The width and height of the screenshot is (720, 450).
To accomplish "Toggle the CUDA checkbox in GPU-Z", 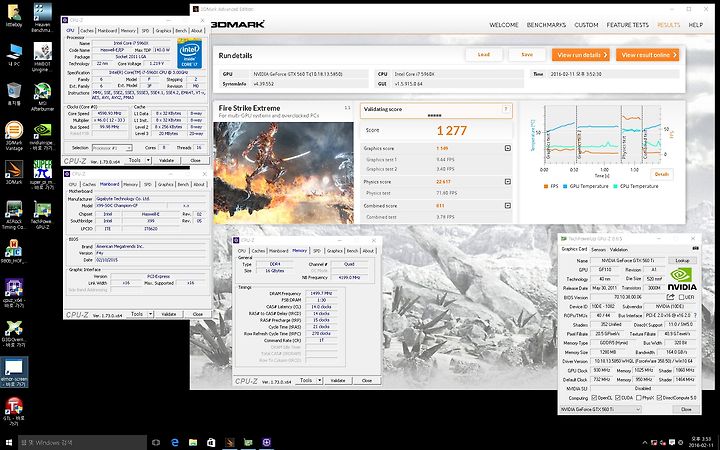I will pyautogui.click(x=618, y=398).
